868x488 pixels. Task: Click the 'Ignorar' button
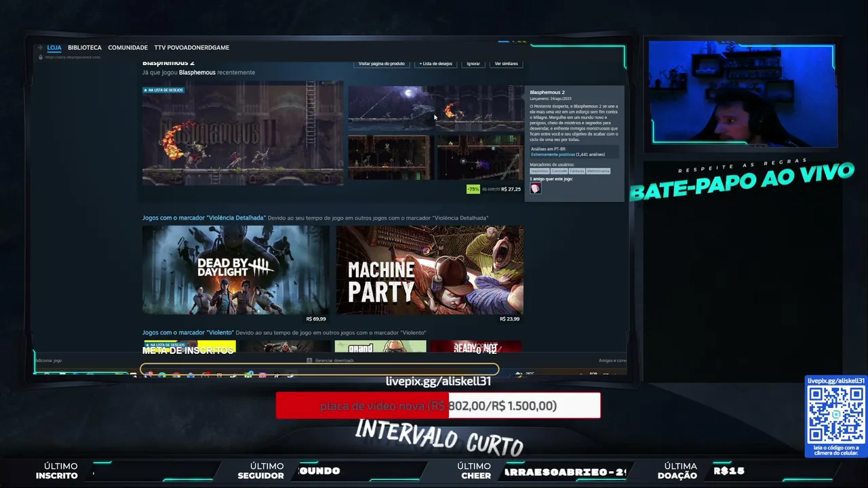[473, 64]
